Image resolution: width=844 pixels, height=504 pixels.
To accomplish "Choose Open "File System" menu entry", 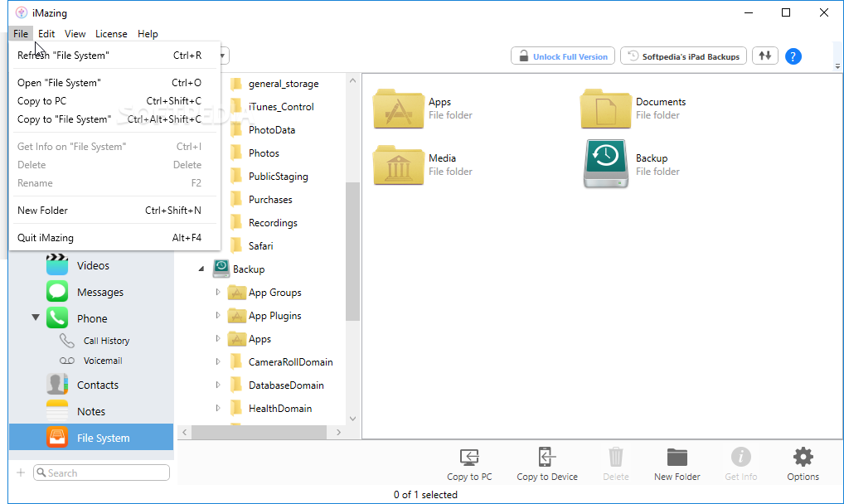I will (114, 83).
